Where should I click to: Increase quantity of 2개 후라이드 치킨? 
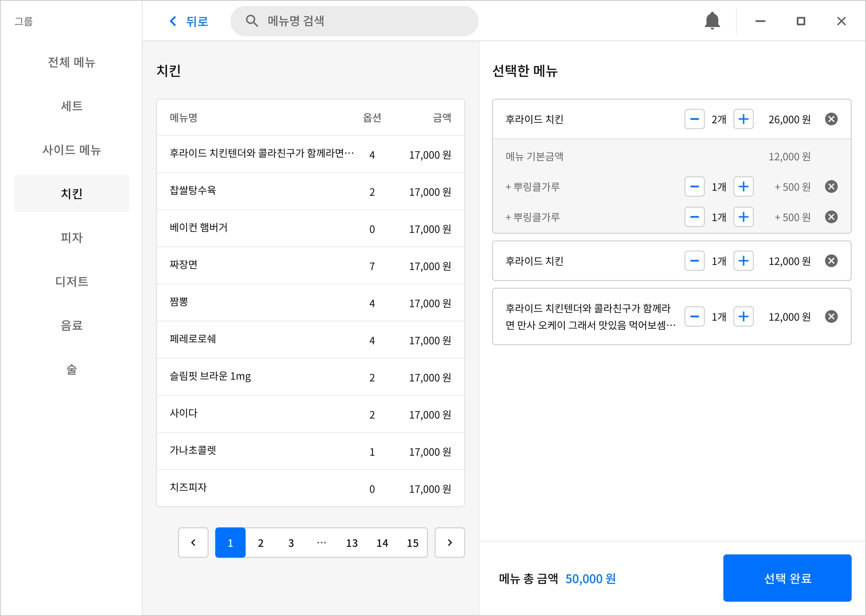pyautogui.click(x=743, y=119)
